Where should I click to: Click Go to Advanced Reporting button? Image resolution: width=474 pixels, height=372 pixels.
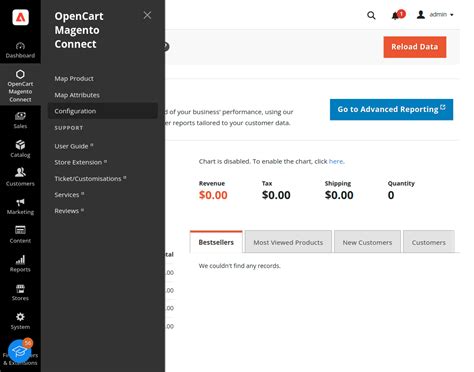pyautogui.click(x=391, y=109)
